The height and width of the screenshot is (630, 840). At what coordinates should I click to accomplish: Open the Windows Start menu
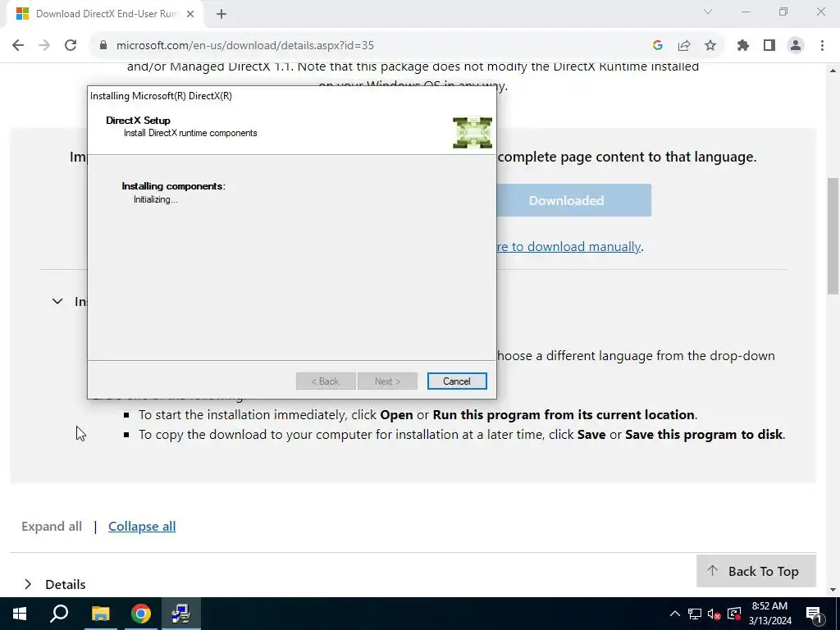click(x=20, y=614)
